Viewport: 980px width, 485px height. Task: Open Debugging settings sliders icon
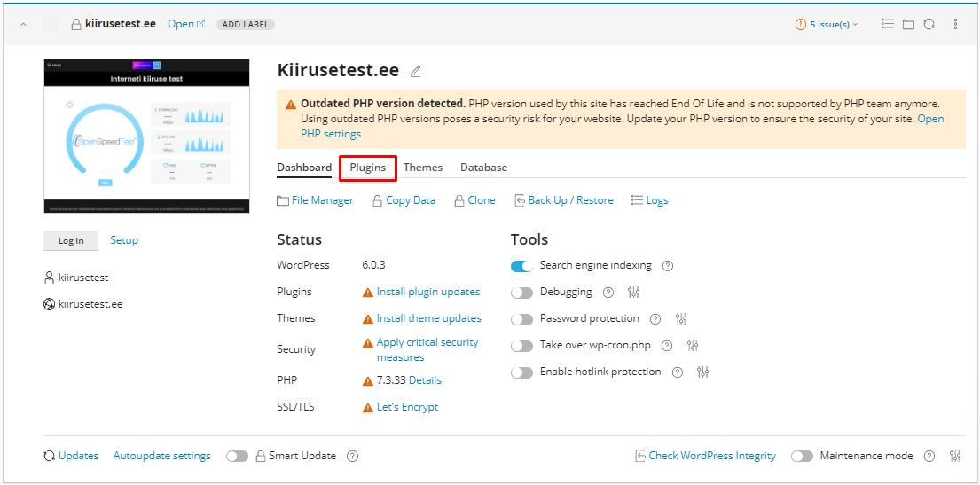coord(634,293)
